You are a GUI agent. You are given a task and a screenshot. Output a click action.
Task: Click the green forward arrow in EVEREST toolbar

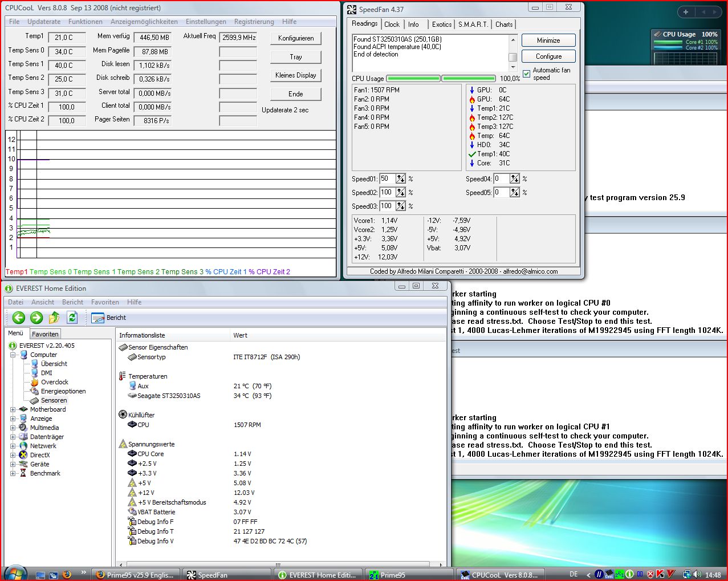click(x=36, y=318)
